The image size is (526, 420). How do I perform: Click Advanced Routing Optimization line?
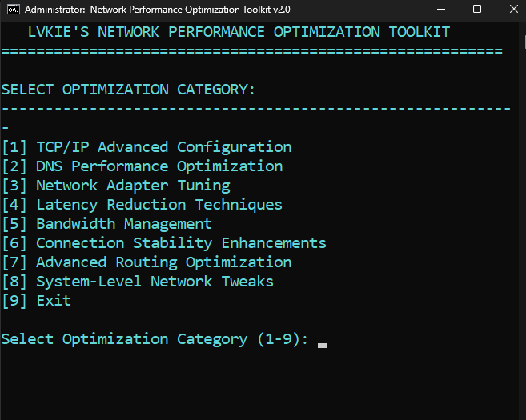click(x=147, y=262)
